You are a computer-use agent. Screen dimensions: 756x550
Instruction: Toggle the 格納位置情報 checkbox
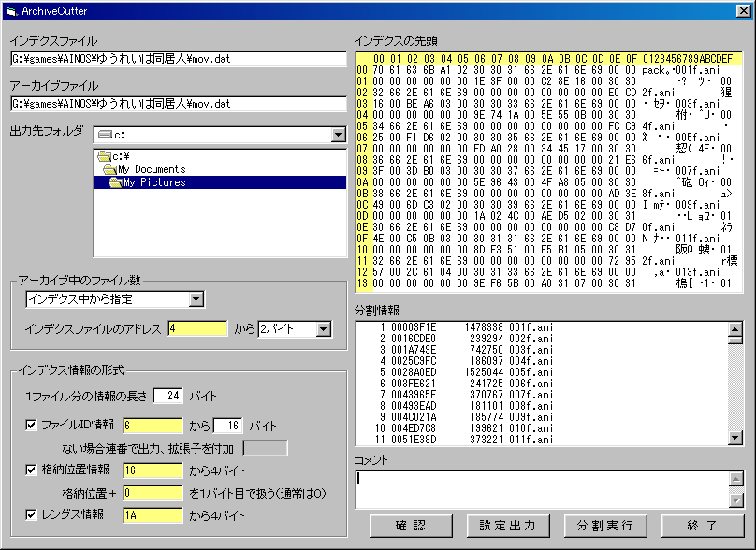(x=31, y=470)
